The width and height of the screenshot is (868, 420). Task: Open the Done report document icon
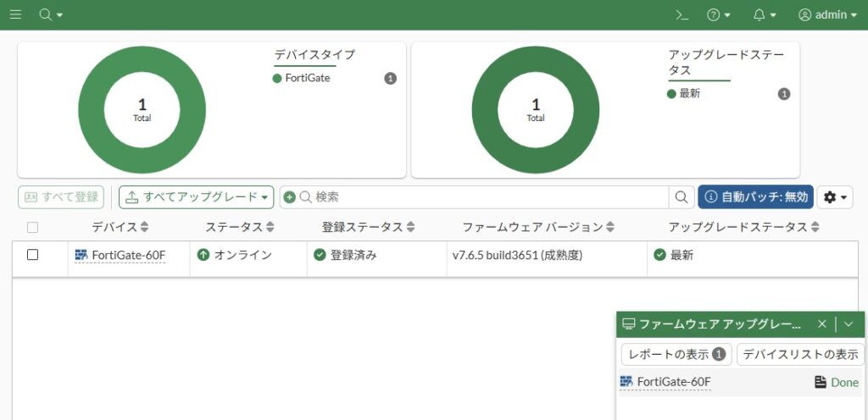pos(820,382)
